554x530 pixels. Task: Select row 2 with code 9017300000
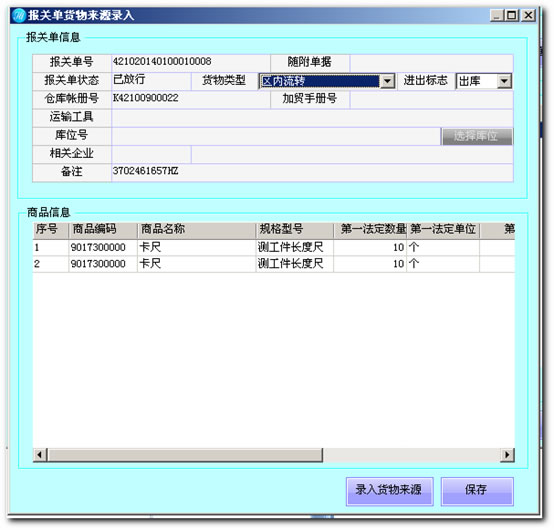(x=274, y=264)
